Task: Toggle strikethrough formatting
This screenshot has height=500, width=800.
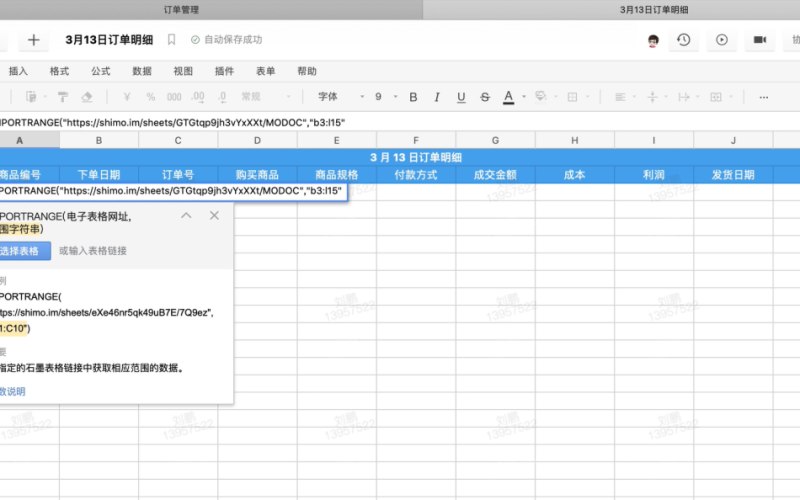Action: 485,97
